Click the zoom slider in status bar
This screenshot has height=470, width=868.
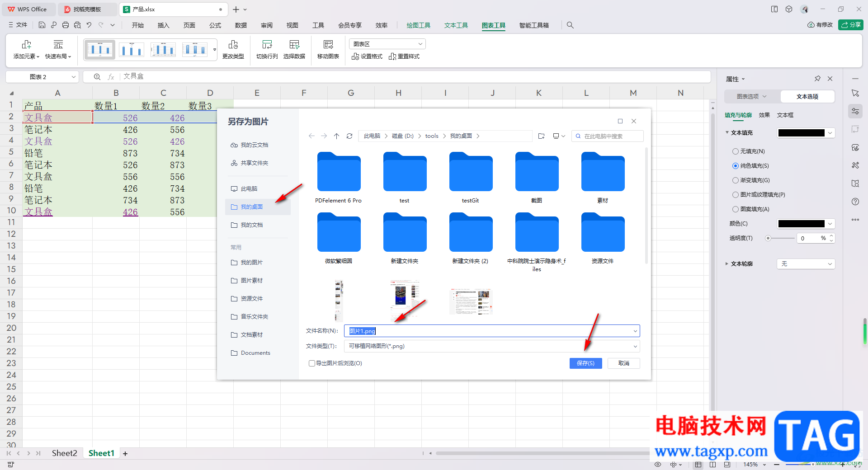[x=812, y=464]
